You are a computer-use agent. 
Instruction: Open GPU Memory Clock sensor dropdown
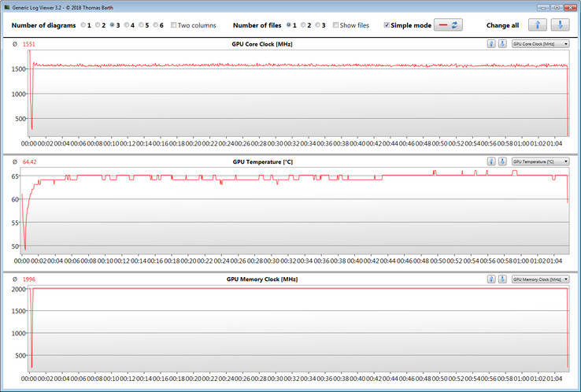click(541, 279)
